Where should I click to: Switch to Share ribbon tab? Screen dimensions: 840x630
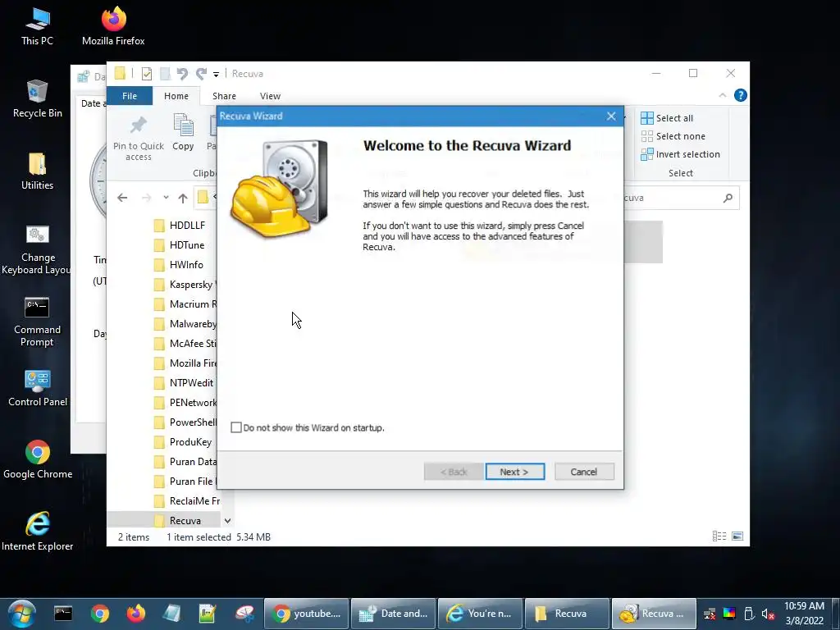click(224, 96)
